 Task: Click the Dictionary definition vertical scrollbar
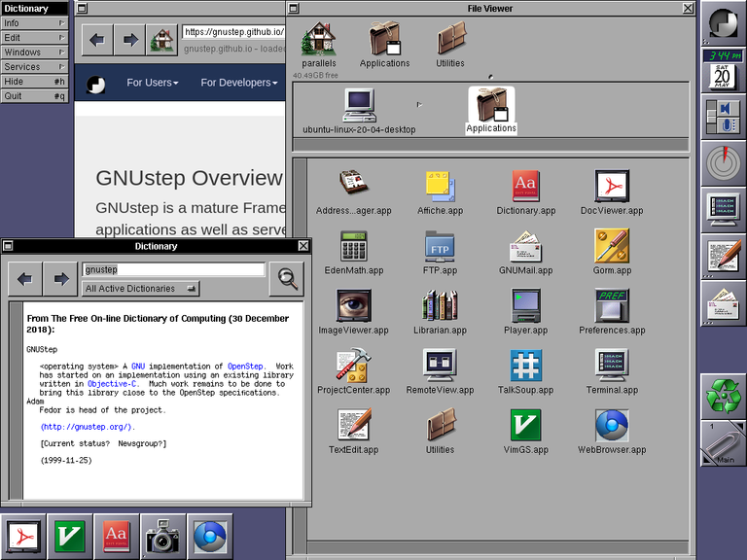click(x=17, y=401)
